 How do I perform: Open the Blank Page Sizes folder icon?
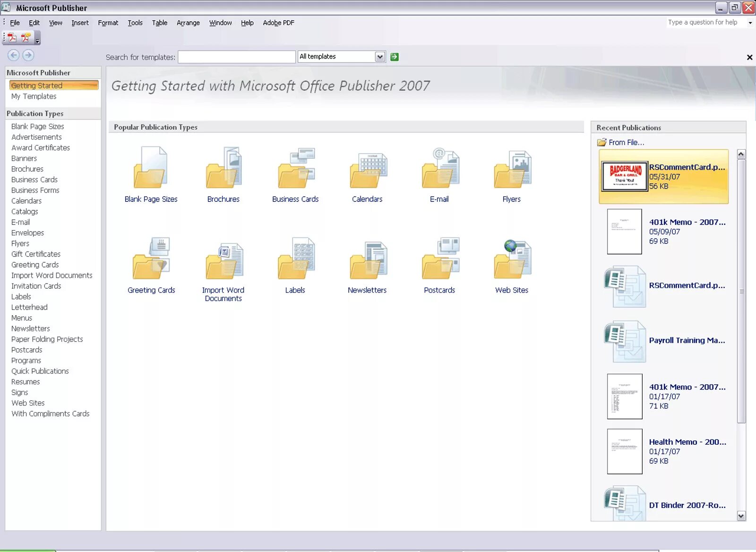point(151,167)
